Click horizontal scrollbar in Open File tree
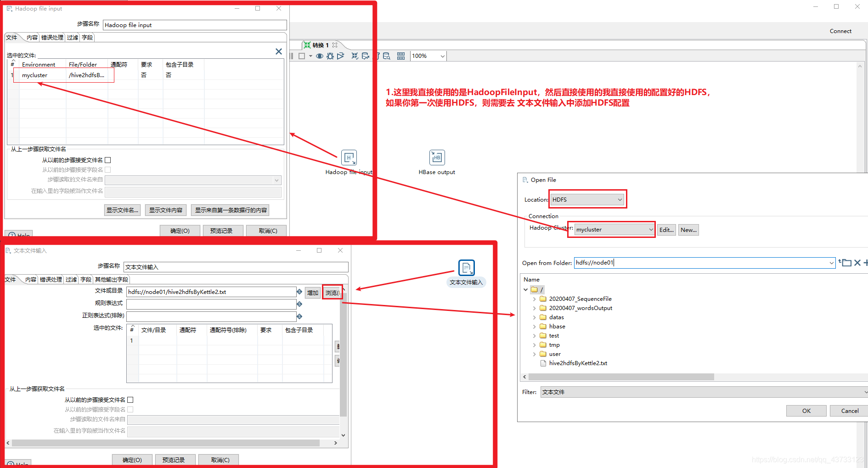The width and height of the screenshot is (868, 468). click(621, 377)
